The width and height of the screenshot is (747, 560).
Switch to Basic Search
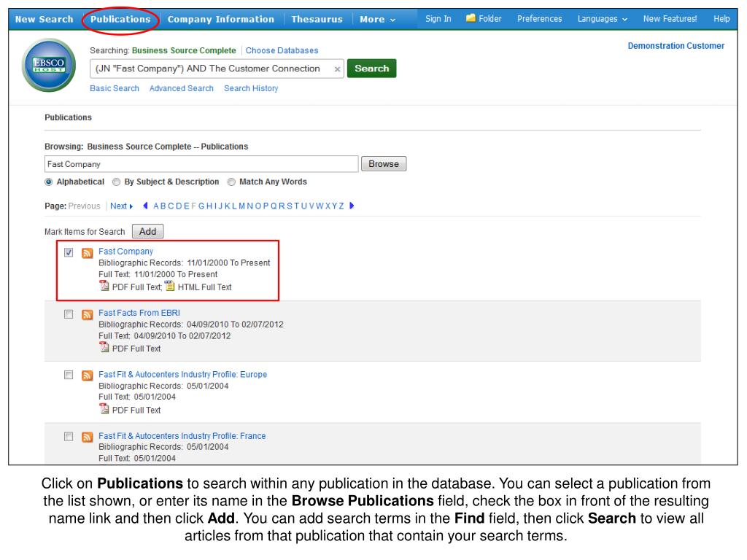(115, 88)
